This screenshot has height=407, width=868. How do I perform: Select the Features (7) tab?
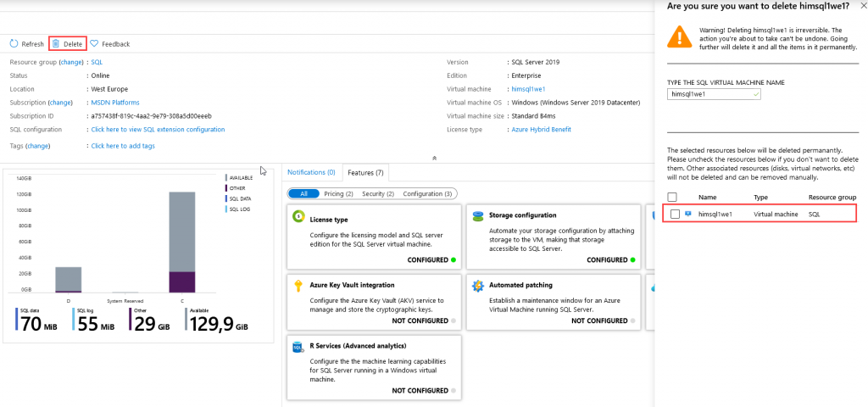coord(365,173)
